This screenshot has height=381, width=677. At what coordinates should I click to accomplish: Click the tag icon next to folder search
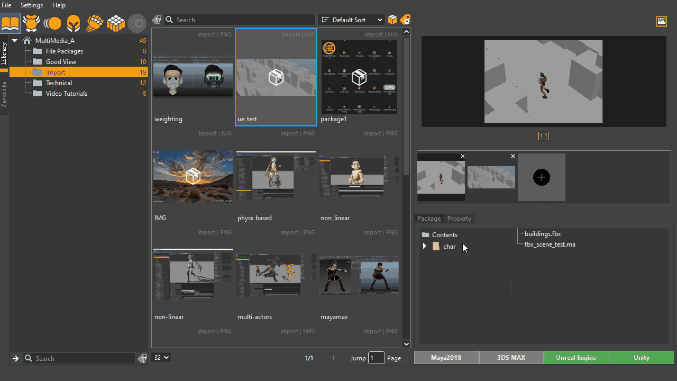[x=142, y=358]
